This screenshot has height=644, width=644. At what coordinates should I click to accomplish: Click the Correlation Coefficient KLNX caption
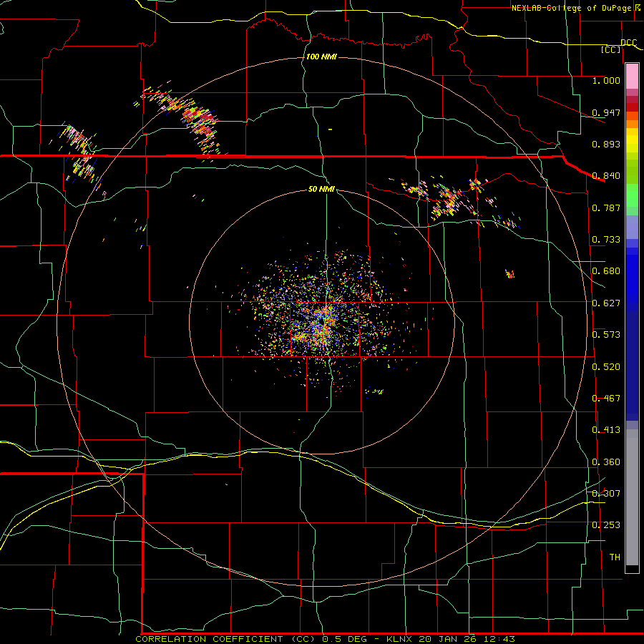[x=326, y=639]
